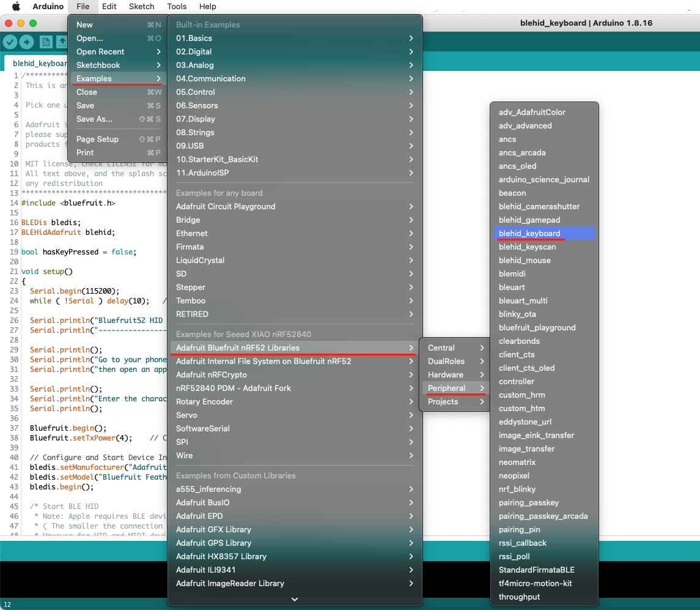Expand the 04.Communication examples submenu
700x610 pixels.
tap(295, 78)
